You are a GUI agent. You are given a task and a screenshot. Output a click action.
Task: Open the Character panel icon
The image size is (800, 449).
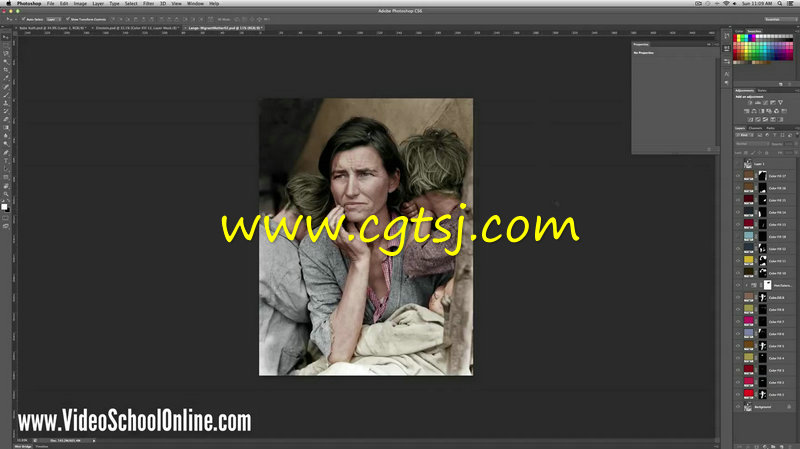click(727, 74)
